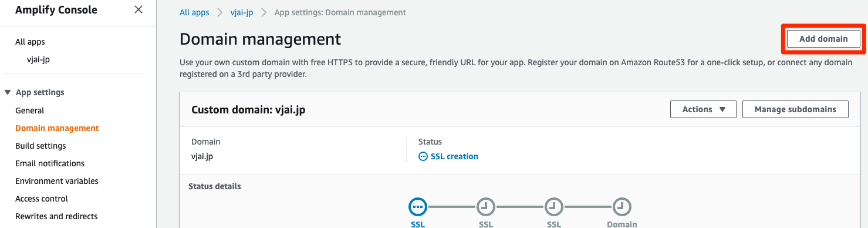
Task: Open the vjai-jp breadcrumb link
Action: tap(242, 12)
